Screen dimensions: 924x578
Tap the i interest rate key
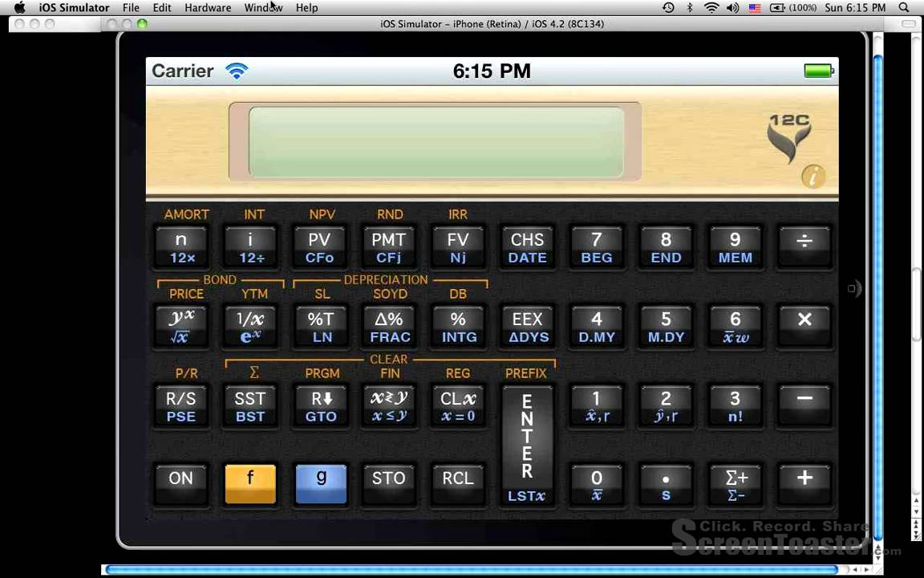pyautogui.click(x=250, y=248)
